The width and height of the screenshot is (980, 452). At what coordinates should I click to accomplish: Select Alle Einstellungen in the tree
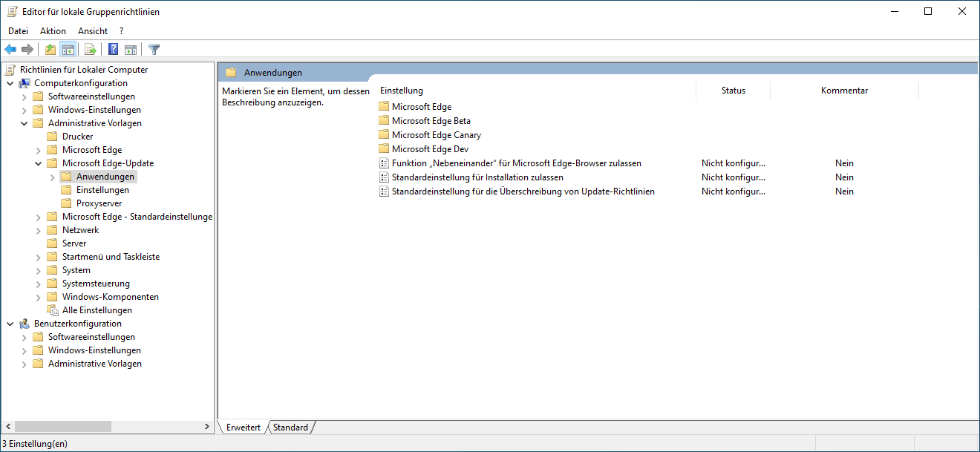point(97,310)
